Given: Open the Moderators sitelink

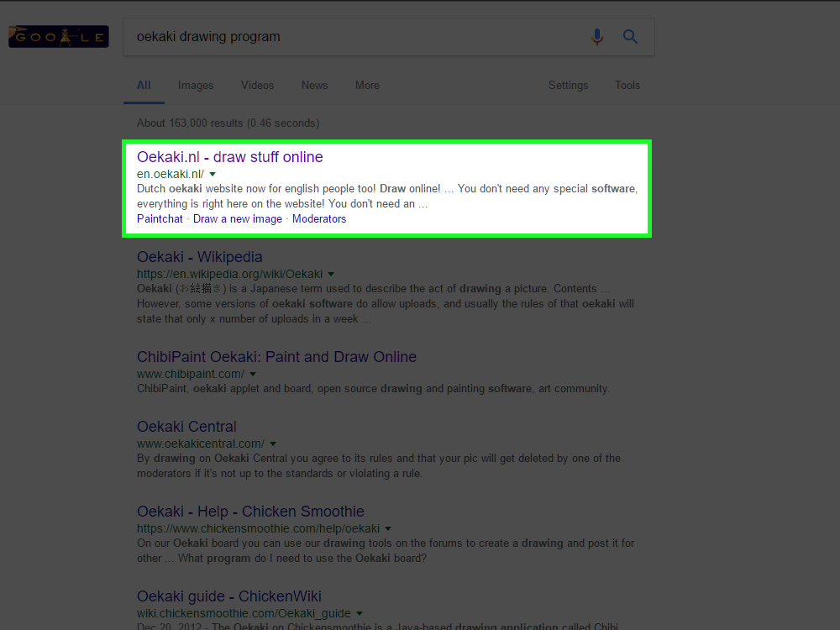Looking at the screenshot, I should tap(319, 219).
